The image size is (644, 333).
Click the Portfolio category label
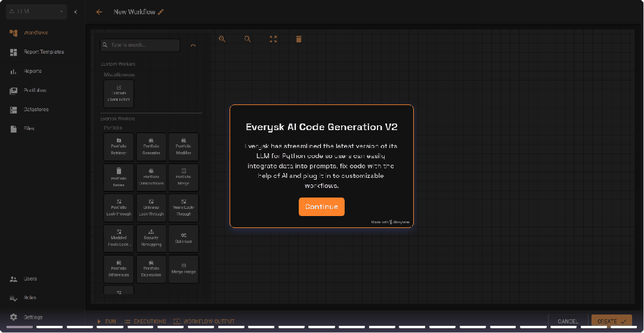point(113,128)
